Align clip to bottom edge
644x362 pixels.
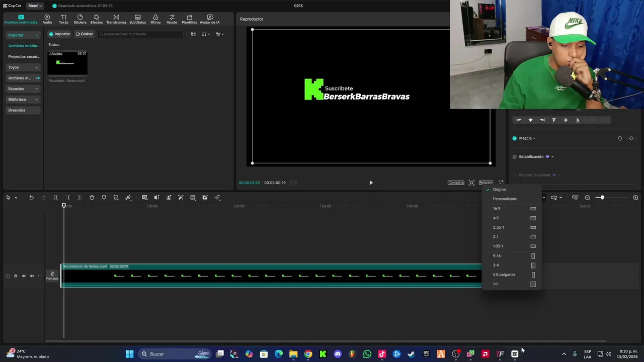[578, 120]
